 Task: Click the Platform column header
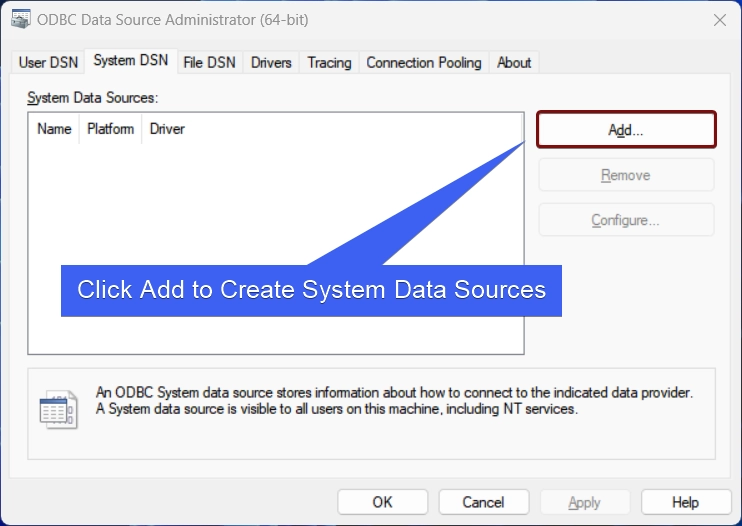pos(111,129)
